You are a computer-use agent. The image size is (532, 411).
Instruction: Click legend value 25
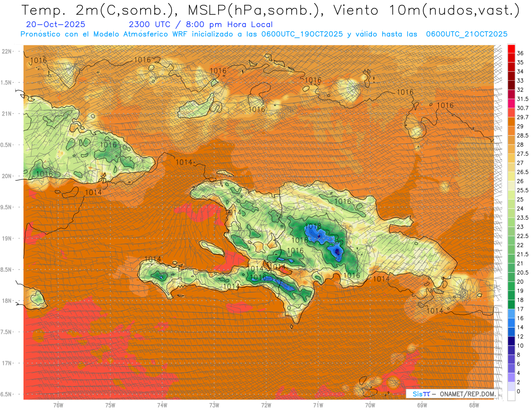coord(520,200)
